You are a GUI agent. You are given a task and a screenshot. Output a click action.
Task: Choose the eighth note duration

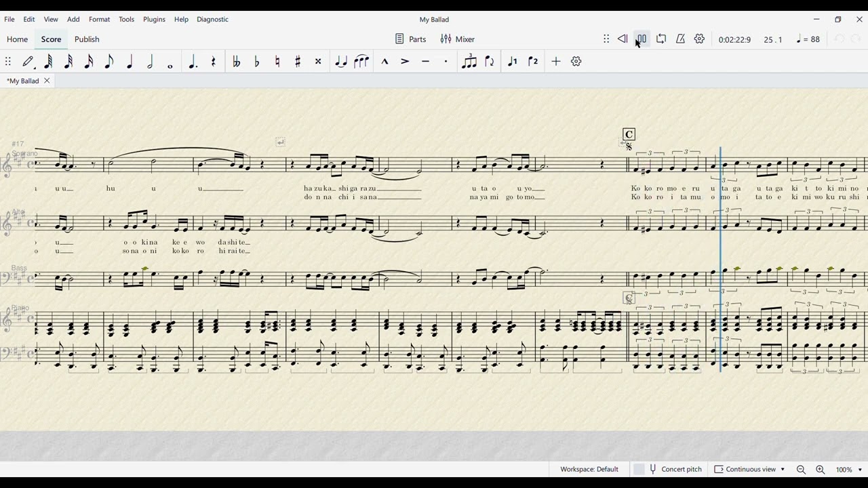(109, 62)
